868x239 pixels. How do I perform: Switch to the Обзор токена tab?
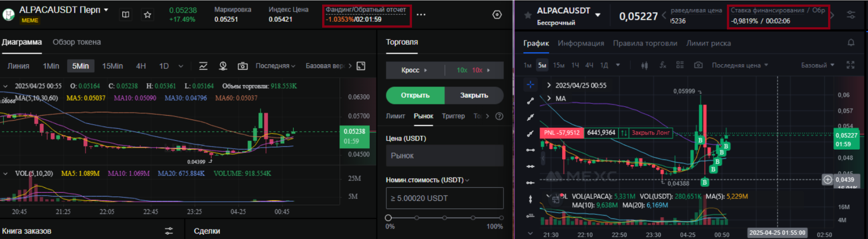pos(77,42)
